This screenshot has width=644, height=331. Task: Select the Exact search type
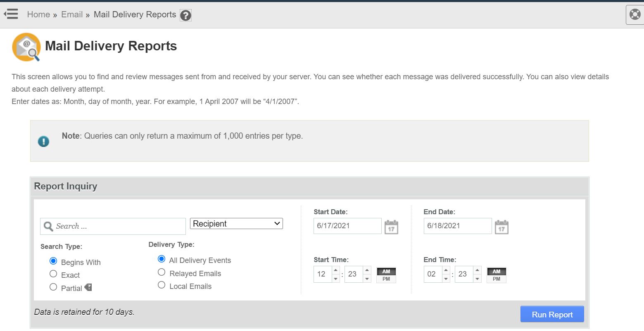(53, 274)
